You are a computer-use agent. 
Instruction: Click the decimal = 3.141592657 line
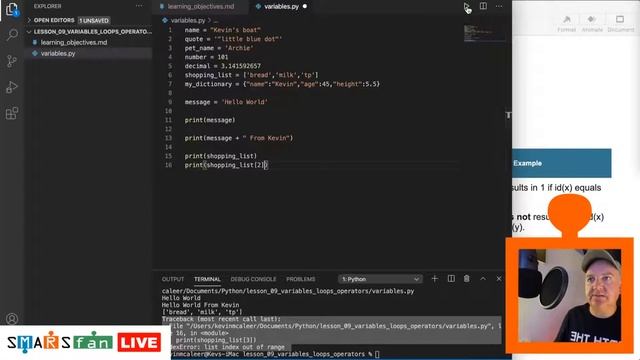click(222, 66)
